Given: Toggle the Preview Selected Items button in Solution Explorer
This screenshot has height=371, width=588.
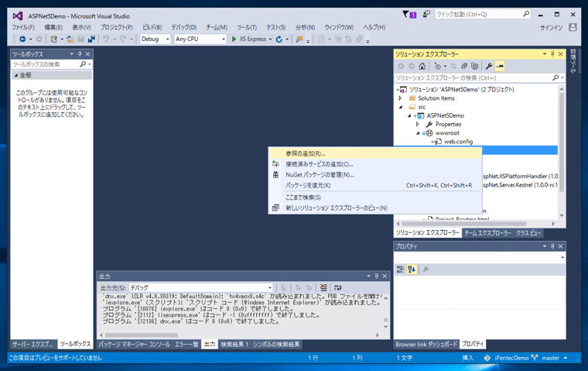Looking at the screenshot, I should click(500, 66).
